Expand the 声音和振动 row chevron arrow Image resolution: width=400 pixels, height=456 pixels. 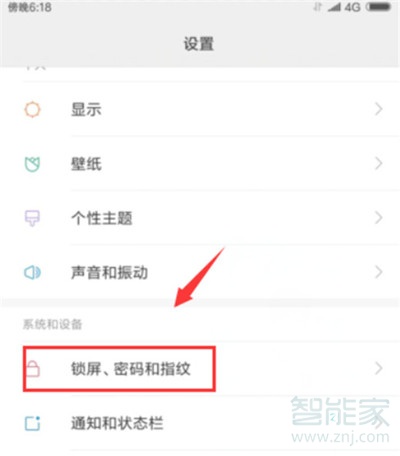point(378,272)
